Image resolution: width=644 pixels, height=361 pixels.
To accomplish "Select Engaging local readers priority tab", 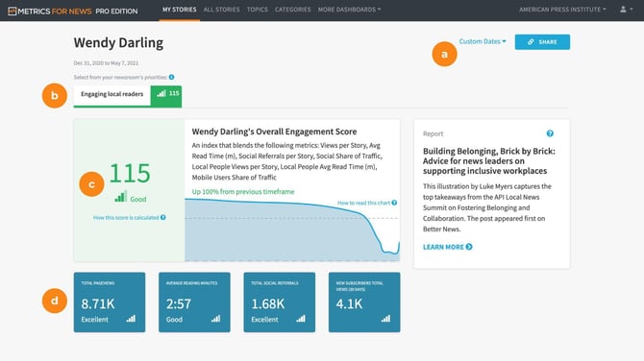I will (x=128, y=96).
